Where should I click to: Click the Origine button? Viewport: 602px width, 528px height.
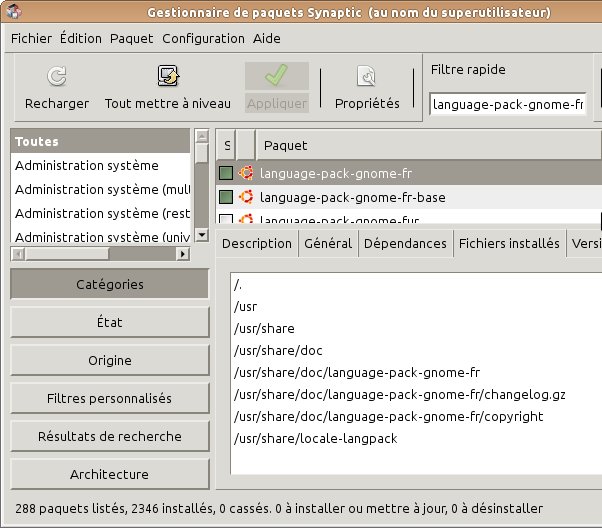(x=110, y=360)
